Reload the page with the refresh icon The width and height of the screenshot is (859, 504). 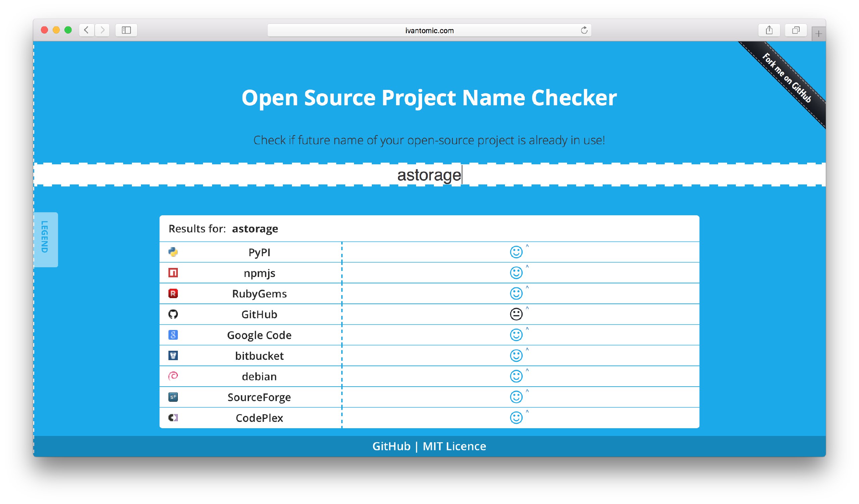coord(584,30)
